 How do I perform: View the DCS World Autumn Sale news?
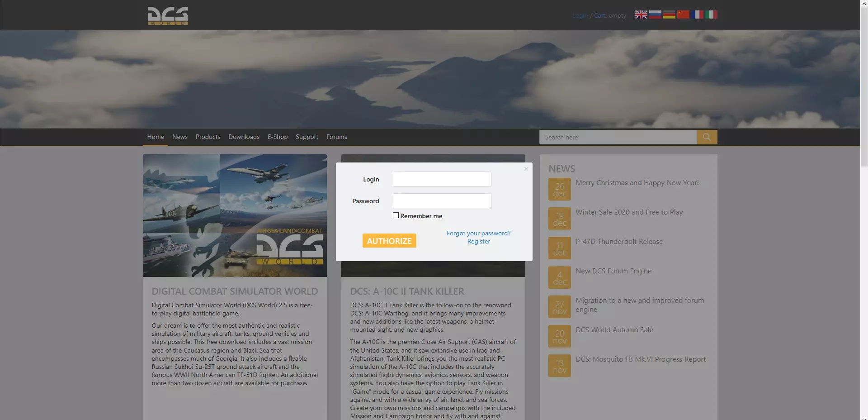[x=614, y=330]
